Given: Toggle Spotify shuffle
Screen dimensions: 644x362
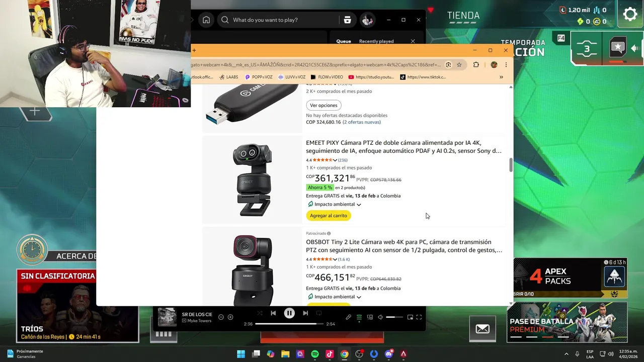Looking at the screenshot, I should 260,313.
